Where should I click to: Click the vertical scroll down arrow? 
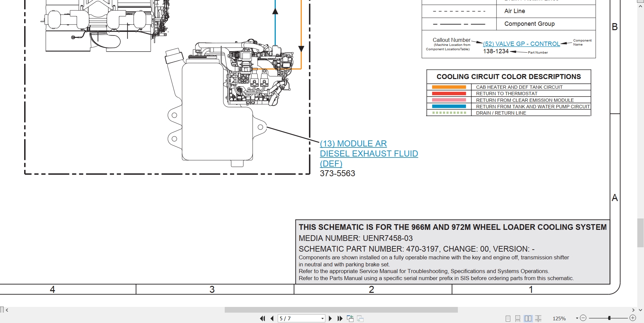640,310
